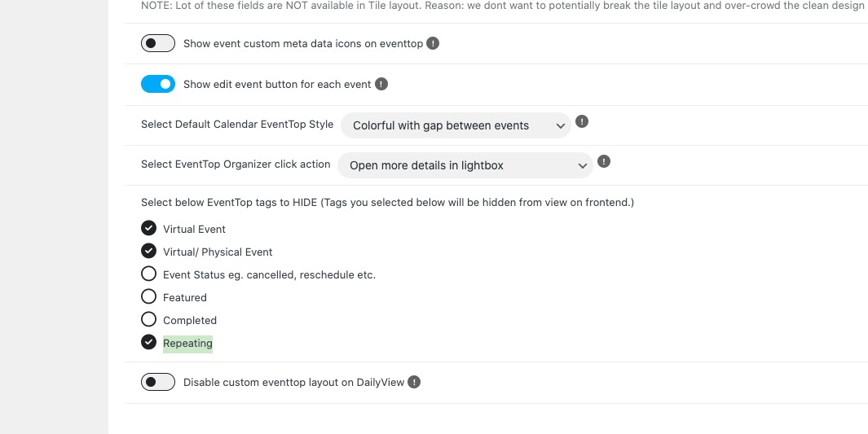Uncheck the Repeating tag checkbox
The height and width of the screenshot is (434, 868).
(148, 342)
